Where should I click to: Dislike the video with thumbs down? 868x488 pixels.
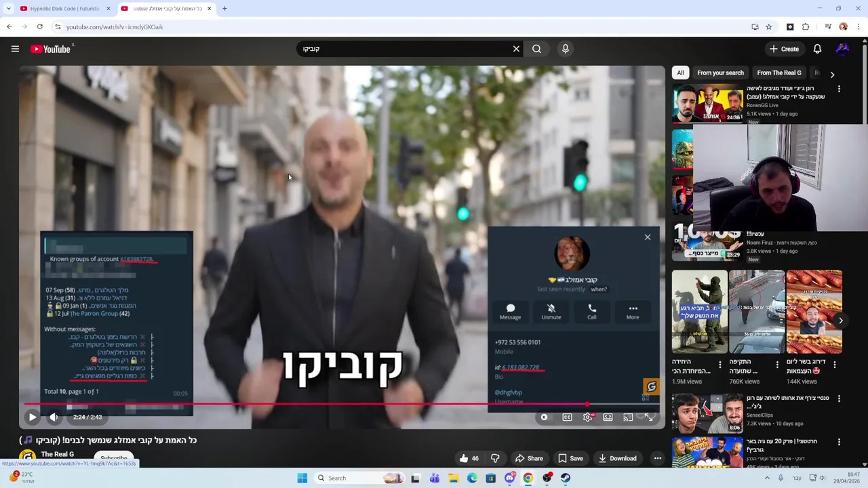495,458
